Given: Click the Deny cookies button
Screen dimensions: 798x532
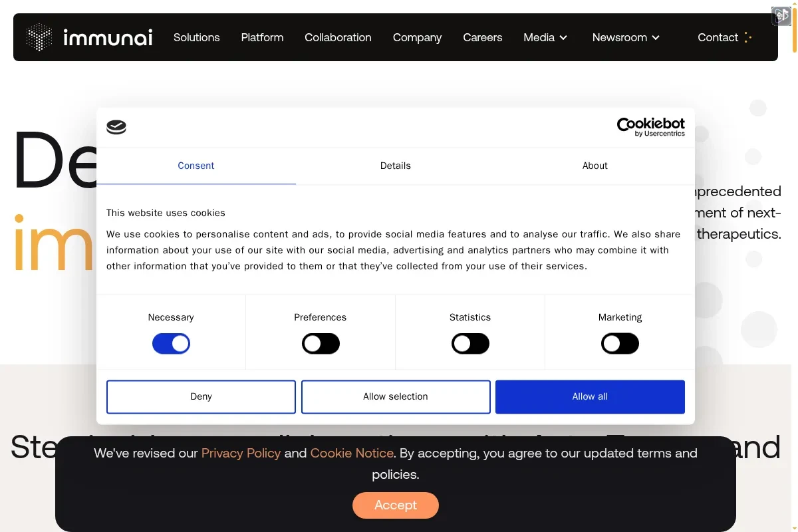Looking at the screenshot, I should [x=201, y=396].
